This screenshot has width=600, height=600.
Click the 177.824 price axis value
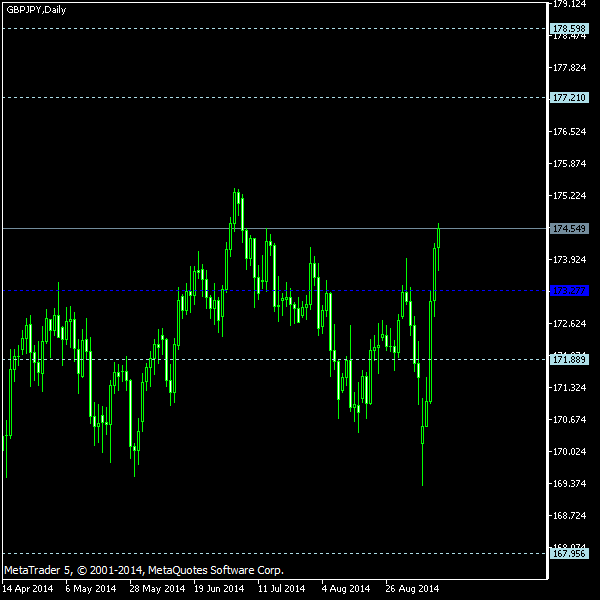(x=569, y=68)
